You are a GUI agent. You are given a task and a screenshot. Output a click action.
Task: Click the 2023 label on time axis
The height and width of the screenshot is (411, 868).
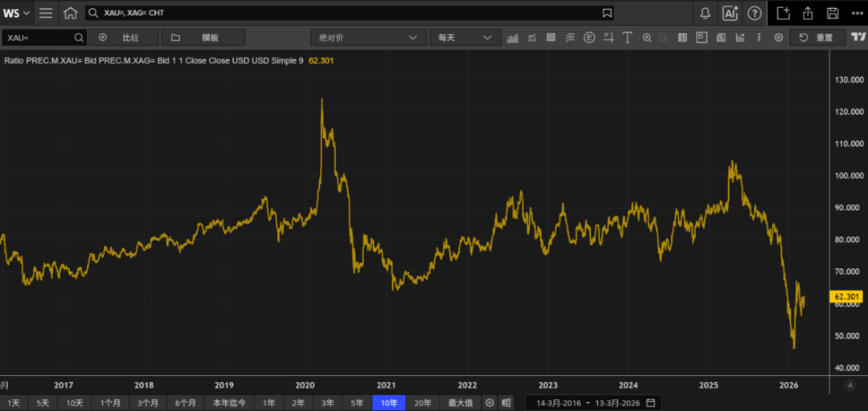click(x=548, y=385)
